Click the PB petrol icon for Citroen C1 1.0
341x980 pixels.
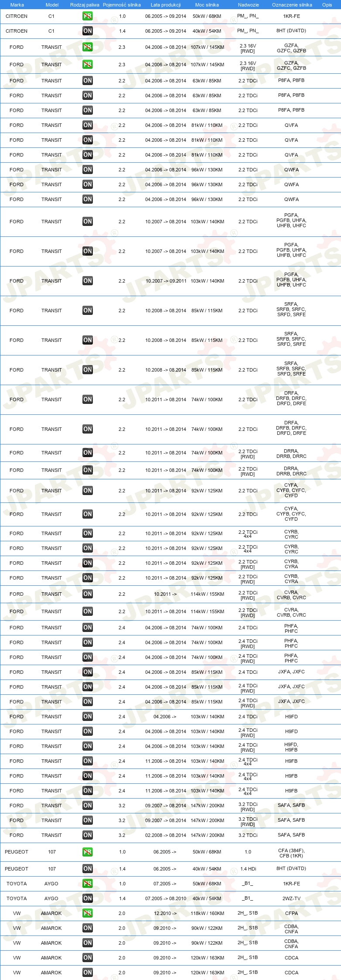tap(88, 16)
